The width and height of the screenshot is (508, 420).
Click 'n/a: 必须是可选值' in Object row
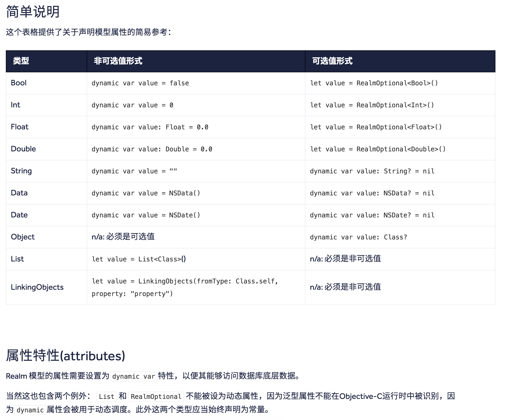pyautogui.click(x=123, y=237)
